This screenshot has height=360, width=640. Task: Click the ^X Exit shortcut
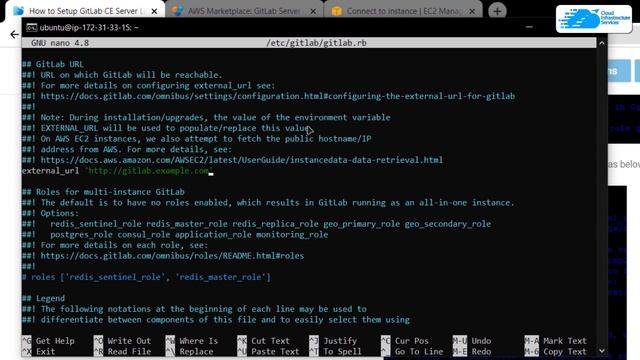coord(38,351)
